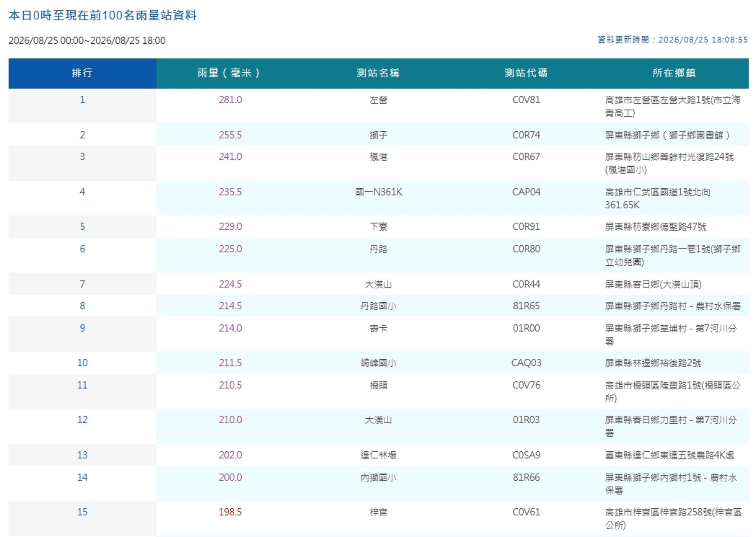The image size is (756, 537).
Task: Click station name 丹路 in rank 6
Action: coord(378,249)
